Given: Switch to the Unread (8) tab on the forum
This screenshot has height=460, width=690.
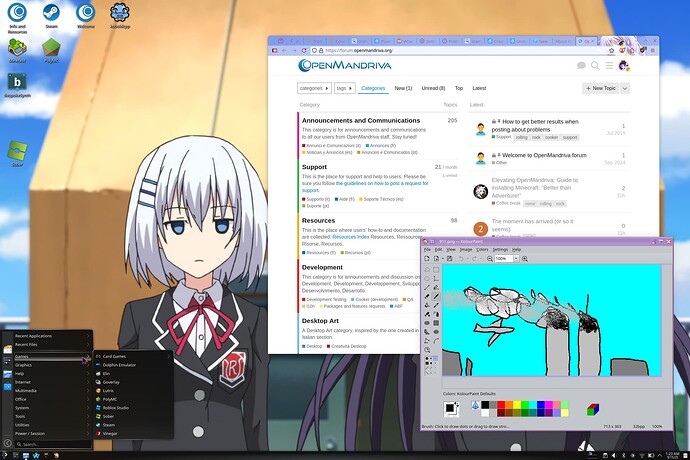Looking at the screenshot, I should coord(433,88).
